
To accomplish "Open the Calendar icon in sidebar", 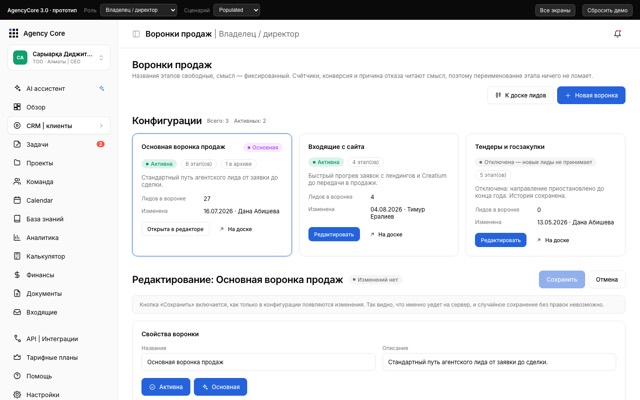I will pyautogui.click(x=17, y=200).
